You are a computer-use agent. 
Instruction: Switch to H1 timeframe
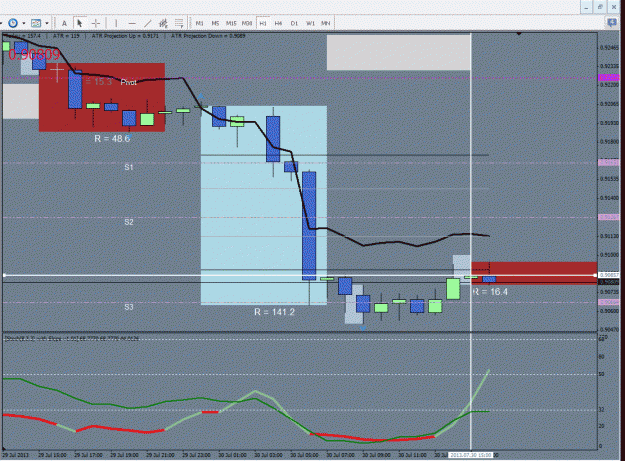(263, 24)
